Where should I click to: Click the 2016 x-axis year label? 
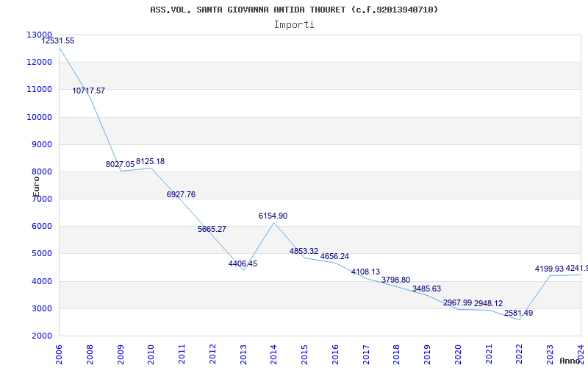click(x=335, y=355)
